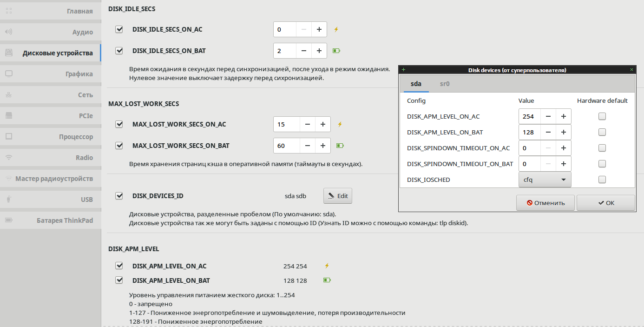Click the battery icon beside DISK_APM_LEVEL_ON_BAT
Screen dimensions: 644x327
coord(327,280)
